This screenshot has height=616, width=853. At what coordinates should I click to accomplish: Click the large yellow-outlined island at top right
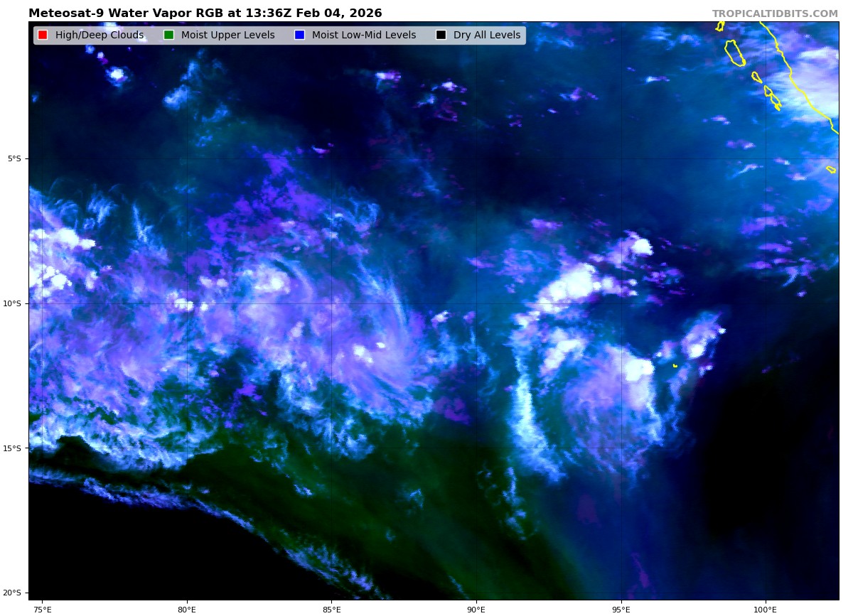[x=734, y=53]
